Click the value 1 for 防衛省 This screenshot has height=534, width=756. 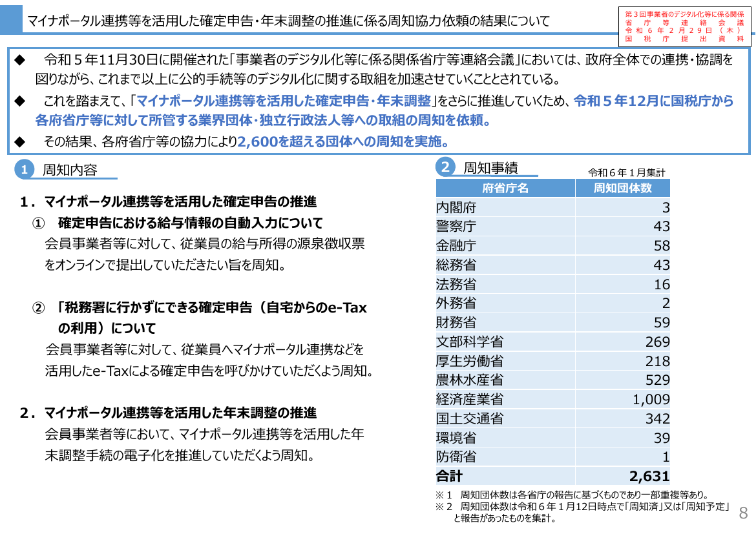666,457
